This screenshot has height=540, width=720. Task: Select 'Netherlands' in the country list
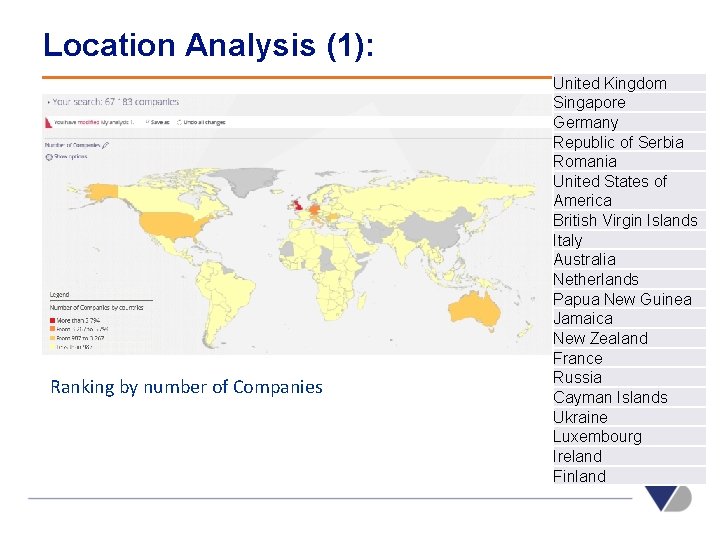(x=629, y=279)
